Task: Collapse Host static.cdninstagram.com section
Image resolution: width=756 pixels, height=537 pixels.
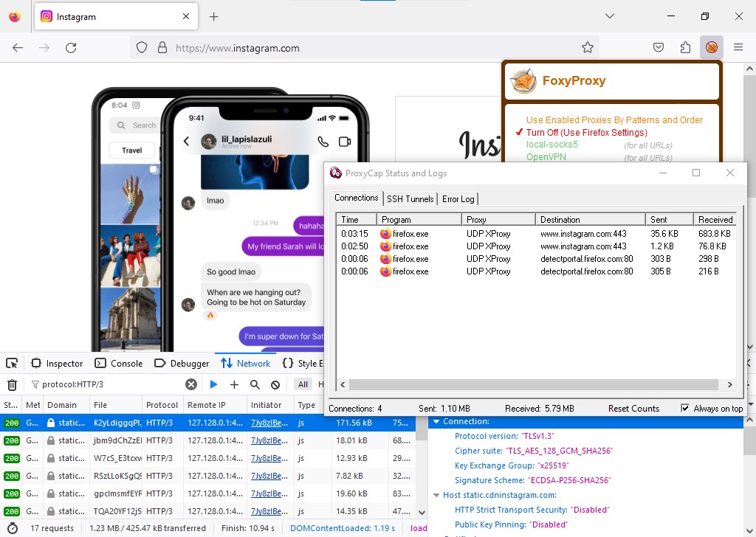Action: [436, 495]
